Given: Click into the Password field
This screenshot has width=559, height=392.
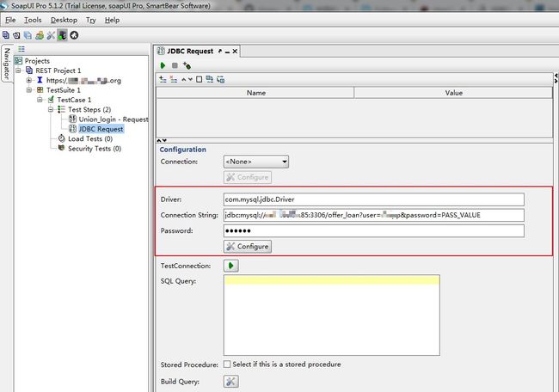Looking at the screenshot, I should click(x=373, y=230).
